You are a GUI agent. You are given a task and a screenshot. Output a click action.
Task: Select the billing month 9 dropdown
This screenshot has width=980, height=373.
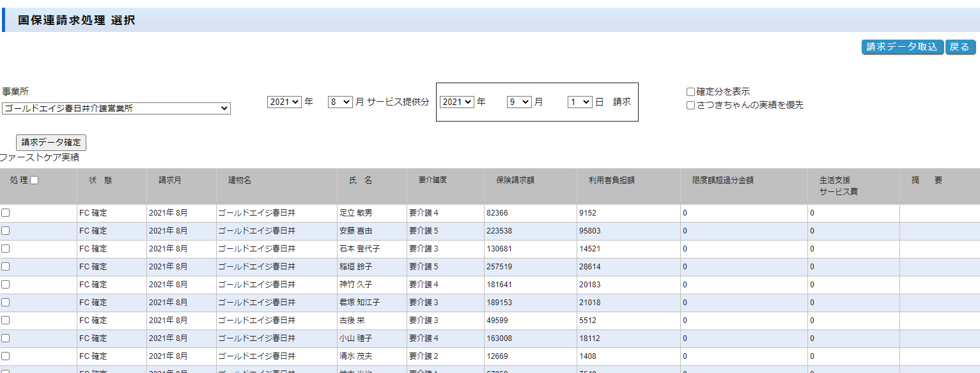coord(518,102)
